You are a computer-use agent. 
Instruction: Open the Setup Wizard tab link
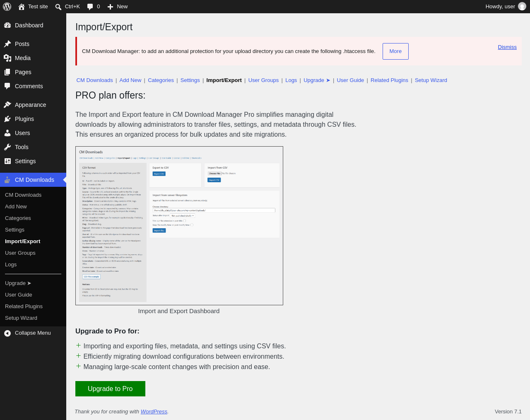tap(431, 80)
